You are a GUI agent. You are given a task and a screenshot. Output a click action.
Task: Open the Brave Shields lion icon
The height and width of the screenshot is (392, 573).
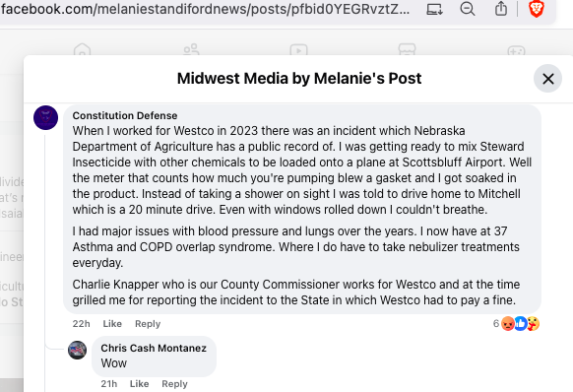tap(537, 9)
